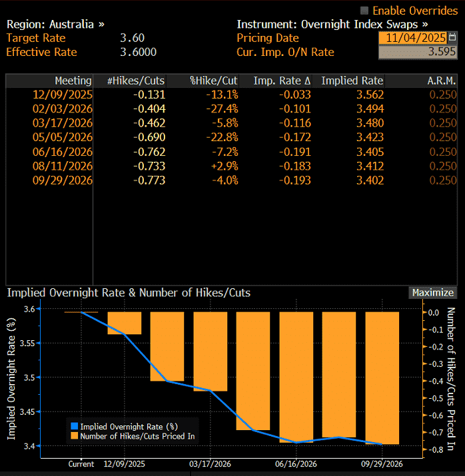The height and width of the screenshot is (476, 465).
Task: Maximize the implied rate chart
Action: [x=432, y=292]
